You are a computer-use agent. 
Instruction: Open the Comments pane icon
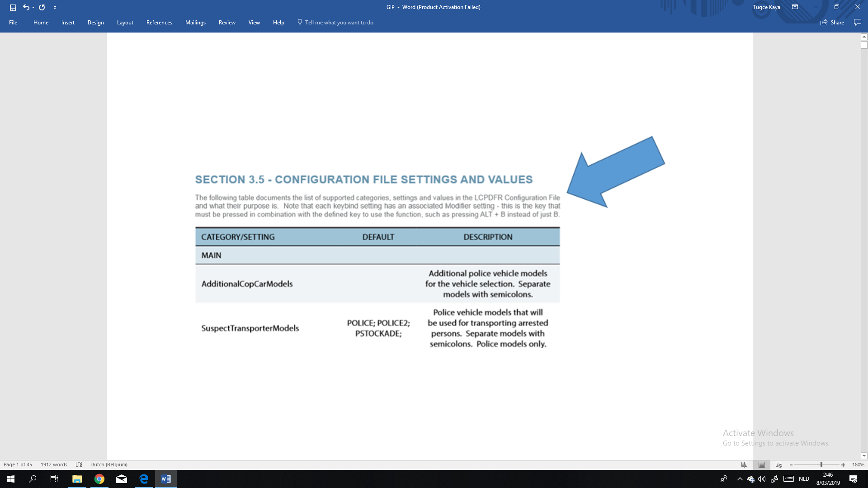click(x=857, y=22)
